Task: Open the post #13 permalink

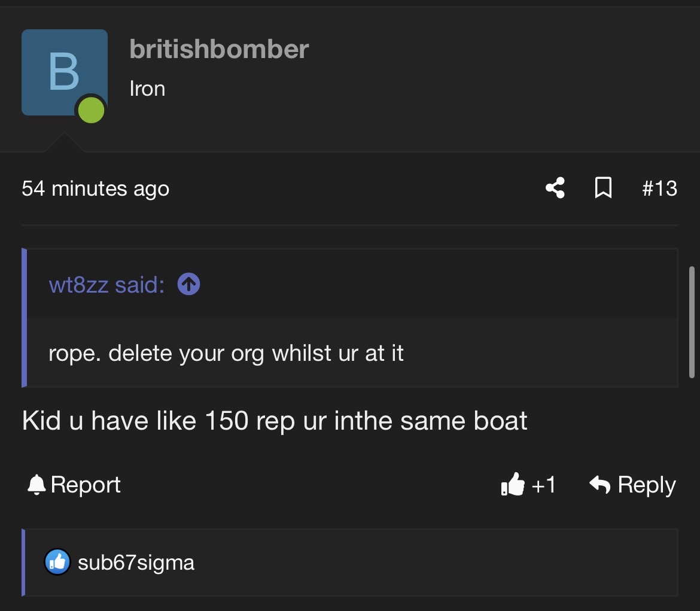Action: point(659,188)
